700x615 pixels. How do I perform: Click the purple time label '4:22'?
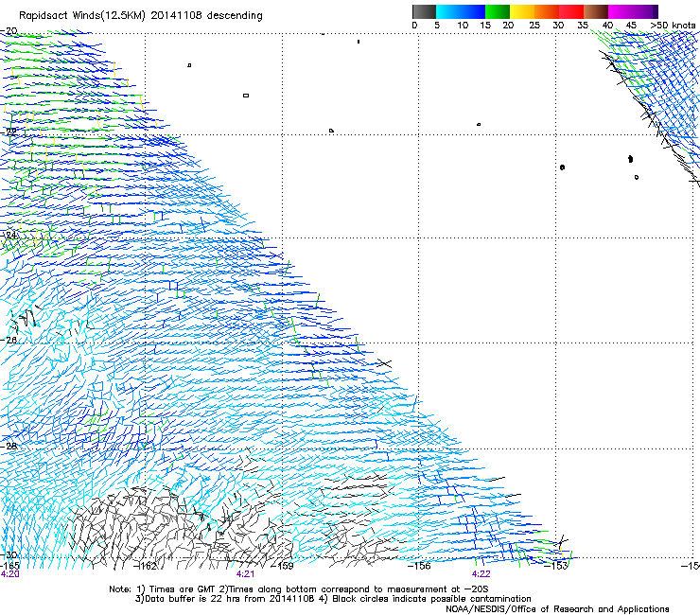[x=481, y=574]
